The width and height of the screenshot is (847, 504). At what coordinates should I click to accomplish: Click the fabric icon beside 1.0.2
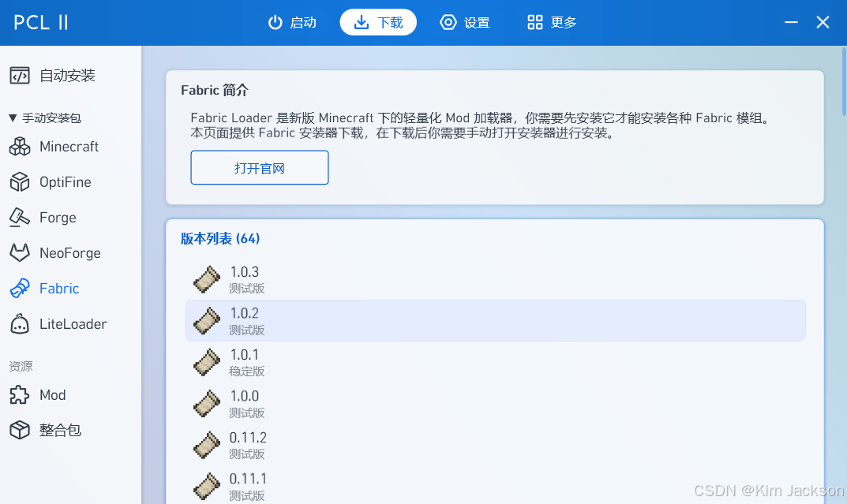coord(208,320)
